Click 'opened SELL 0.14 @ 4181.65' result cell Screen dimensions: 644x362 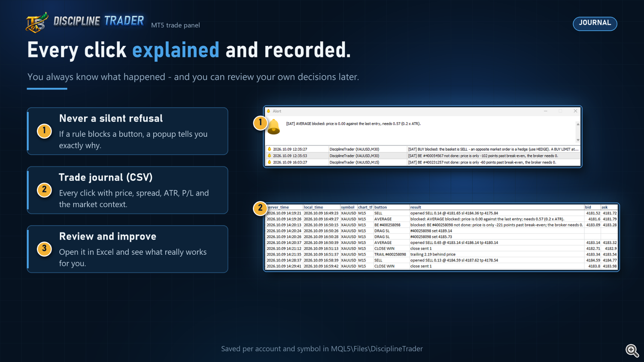(454, 213)
